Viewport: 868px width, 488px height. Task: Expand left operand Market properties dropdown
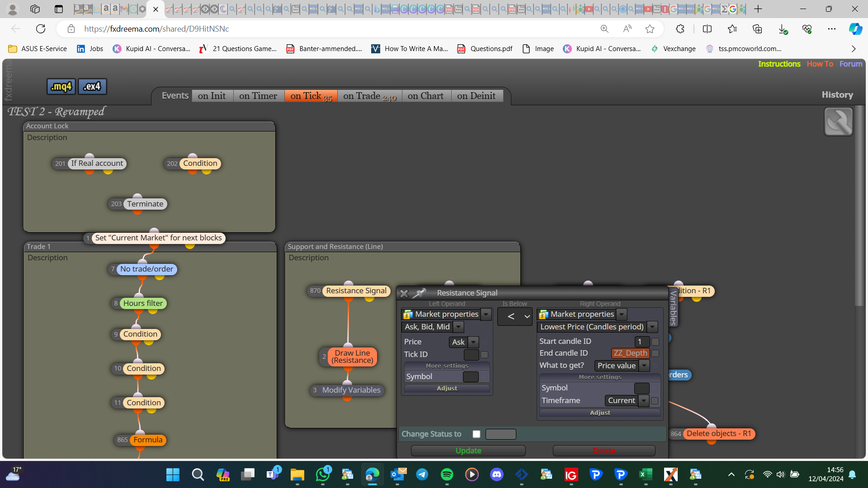click(486, 314)
